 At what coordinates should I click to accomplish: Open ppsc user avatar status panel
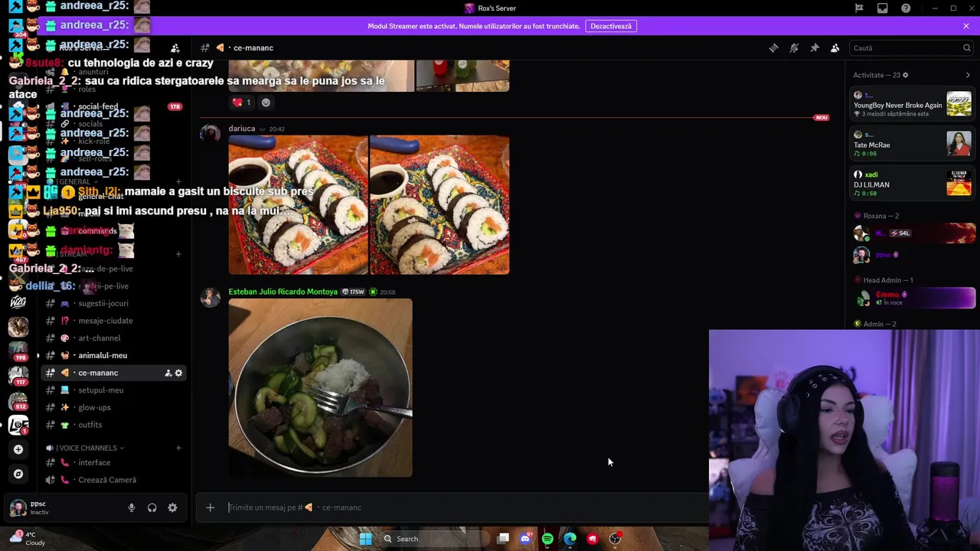18,507
